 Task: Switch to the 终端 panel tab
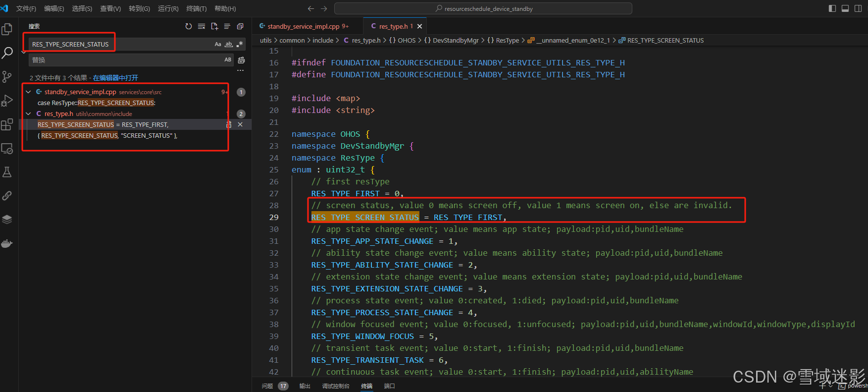point(366,386)
